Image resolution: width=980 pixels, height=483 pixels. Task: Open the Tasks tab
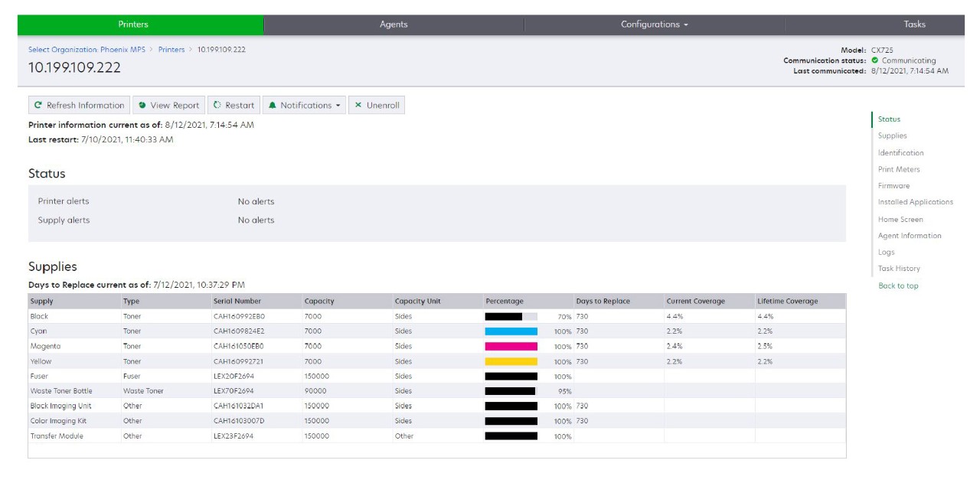click(914, 24)
